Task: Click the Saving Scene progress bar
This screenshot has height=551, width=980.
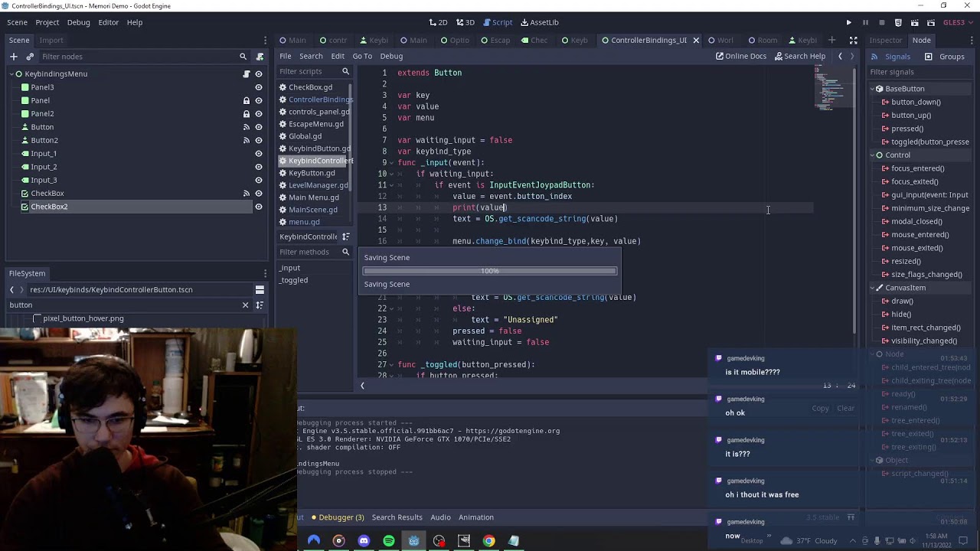Action: click(490, 271)
